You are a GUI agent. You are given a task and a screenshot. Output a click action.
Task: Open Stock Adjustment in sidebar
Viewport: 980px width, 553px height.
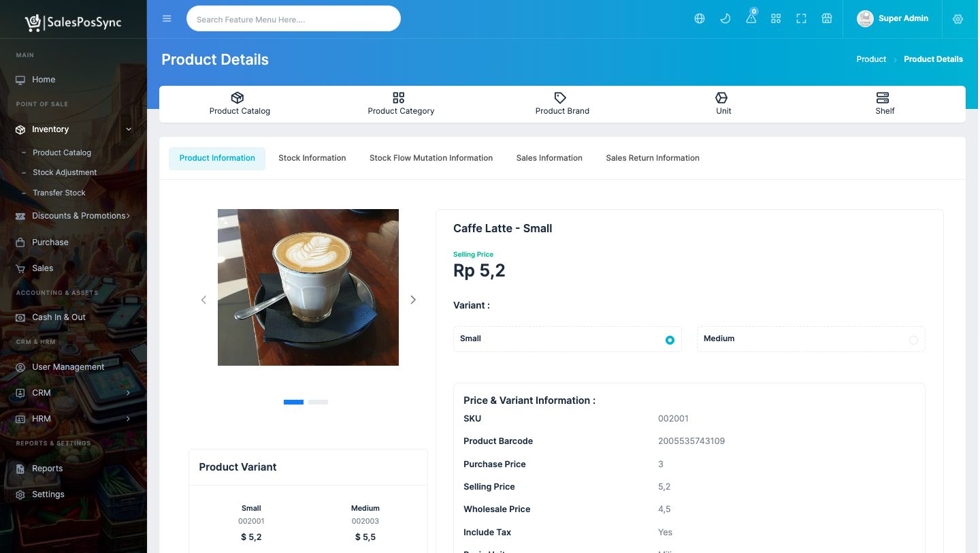(x=65, y=172)
